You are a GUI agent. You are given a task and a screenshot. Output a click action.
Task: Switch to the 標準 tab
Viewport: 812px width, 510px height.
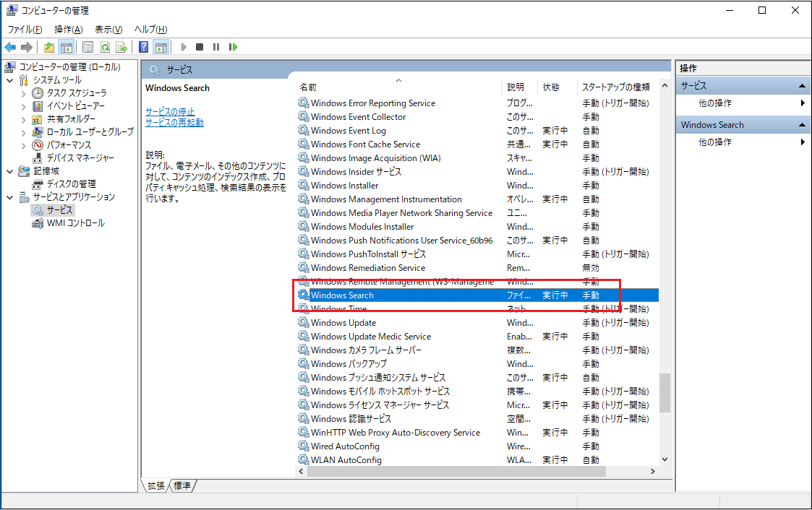pyautogui.click(x=181, y=485)
